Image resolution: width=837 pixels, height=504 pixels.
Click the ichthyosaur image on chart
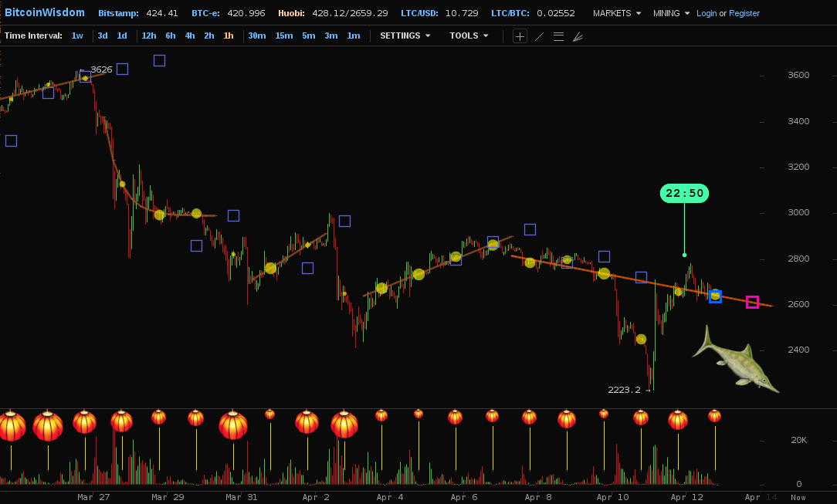(x=735, y=359)
